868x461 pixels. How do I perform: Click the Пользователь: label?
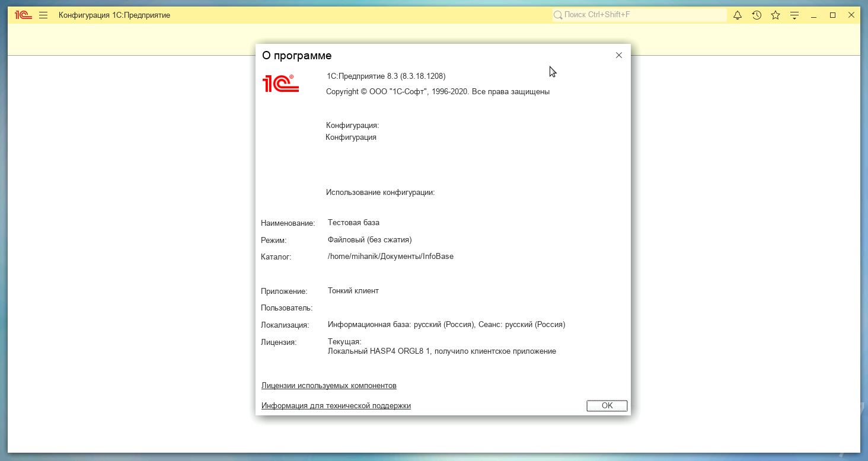(x=287, y=308)
